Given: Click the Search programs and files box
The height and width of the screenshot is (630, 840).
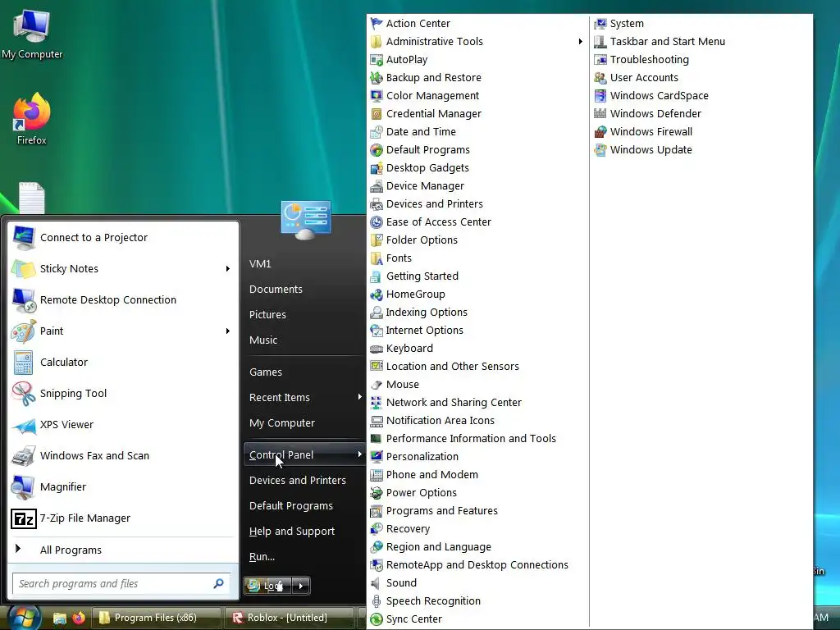Looking at the screenshot, I should coord(121,584).
